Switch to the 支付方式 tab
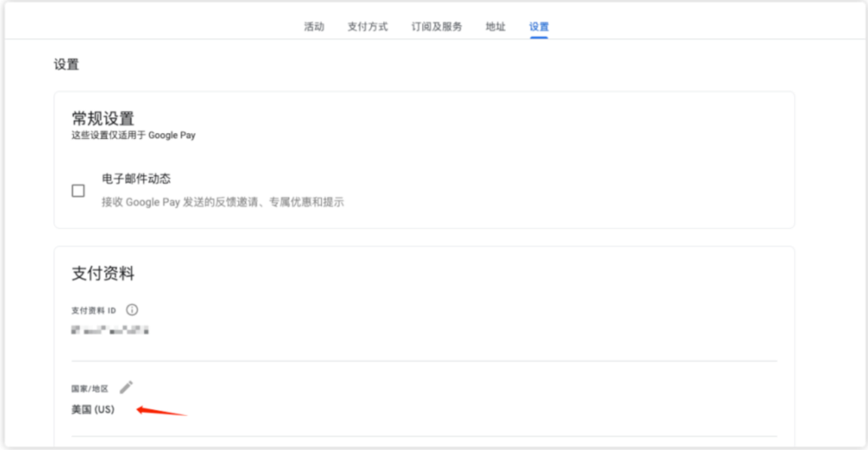 [x=368, y=26]
